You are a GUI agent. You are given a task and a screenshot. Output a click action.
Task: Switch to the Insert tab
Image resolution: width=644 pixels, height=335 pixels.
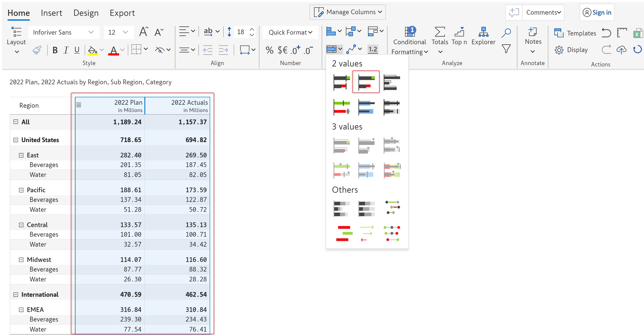[x=51, y=13]
